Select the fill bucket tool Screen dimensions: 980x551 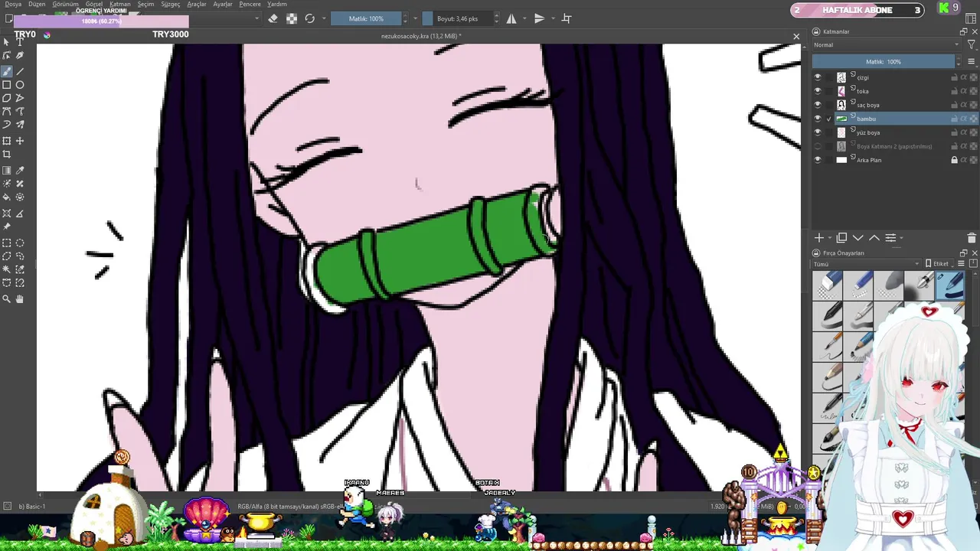point(7,197)
